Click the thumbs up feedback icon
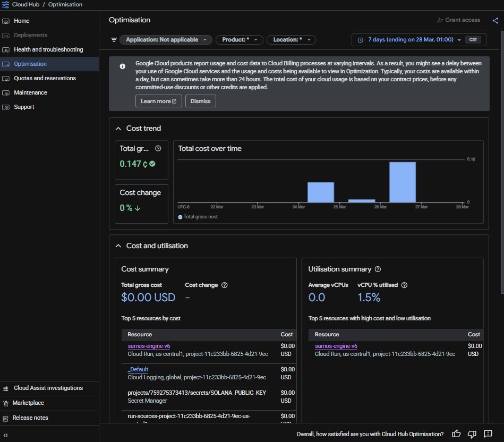Viewport: 504px width, 442px height. [x=456, y=434]
